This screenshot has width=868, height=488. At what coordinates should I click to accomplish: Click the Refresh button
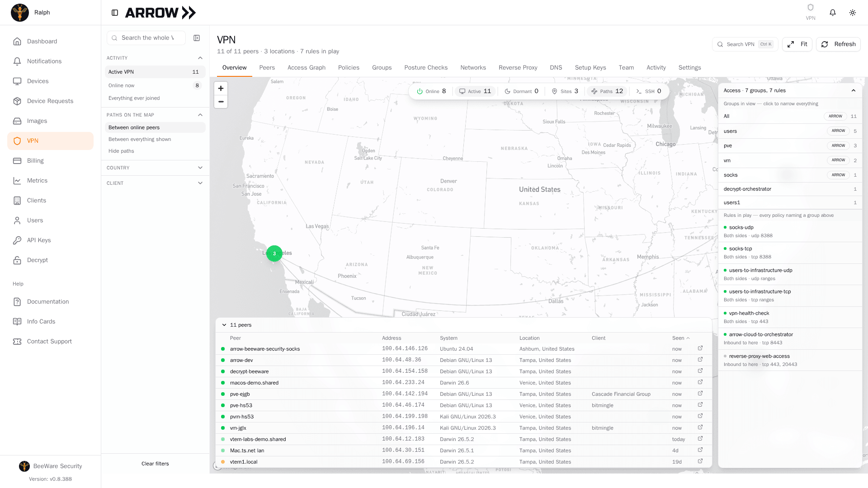[838, 44]
